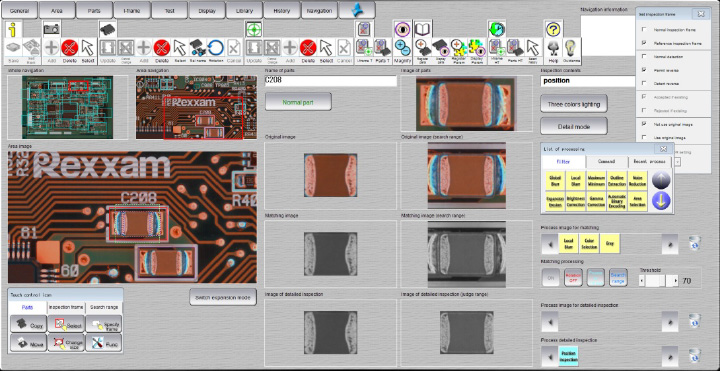This screenshot has height=371, width=720.
Task: Open the green clock history icon
Action: click(x=496, y=29)
